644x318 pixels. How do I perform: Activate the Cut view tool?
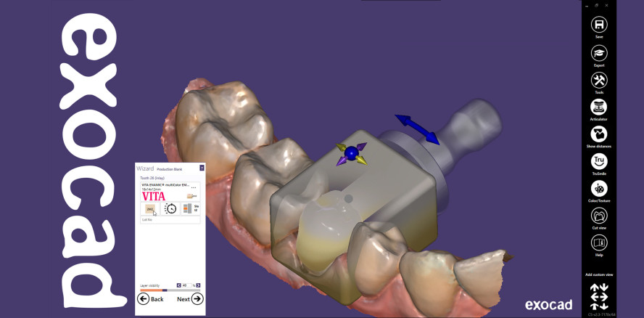coord(599,216)
